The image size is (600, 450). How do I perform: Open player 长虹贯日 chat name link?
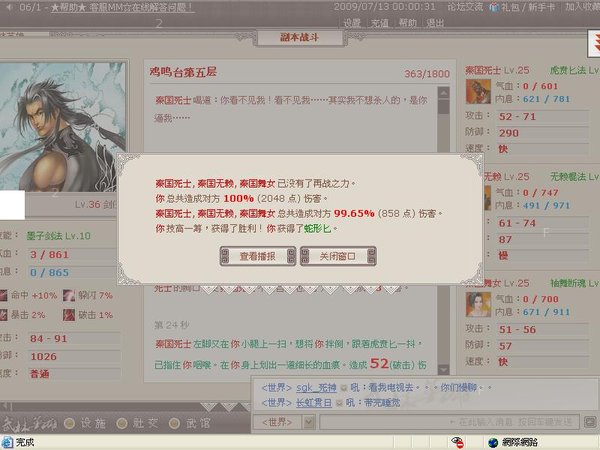314,403
